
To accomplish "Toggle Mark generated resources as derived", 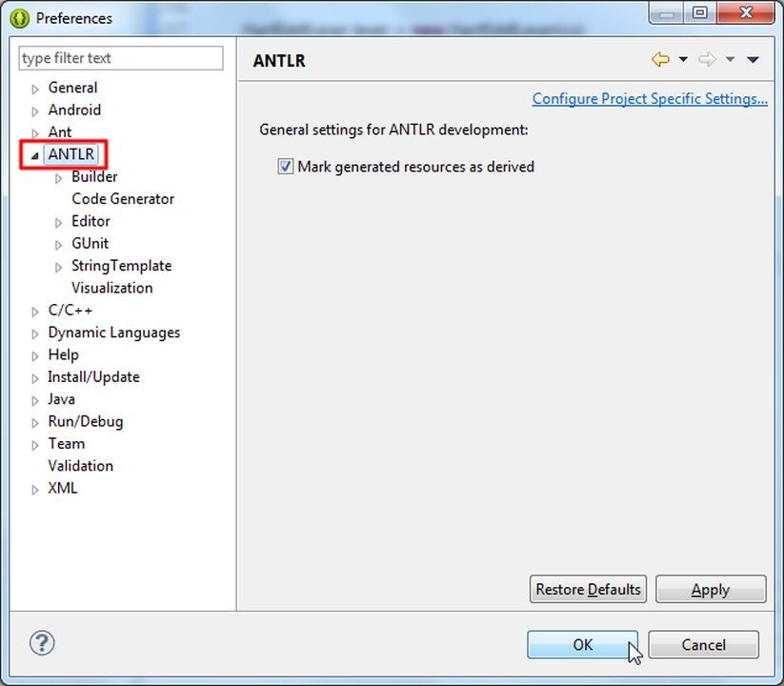I will click(x=286, y=167).
